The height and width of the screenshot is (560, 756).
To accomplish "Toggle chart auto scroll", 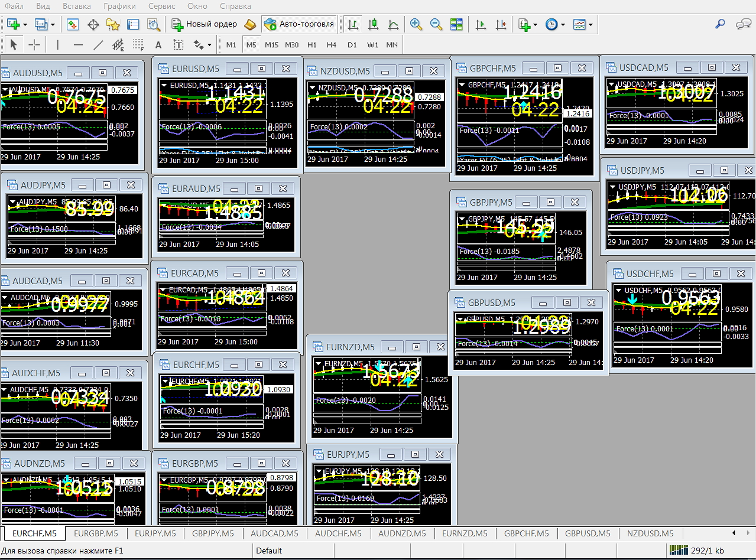I will click(x=481, y=24).
